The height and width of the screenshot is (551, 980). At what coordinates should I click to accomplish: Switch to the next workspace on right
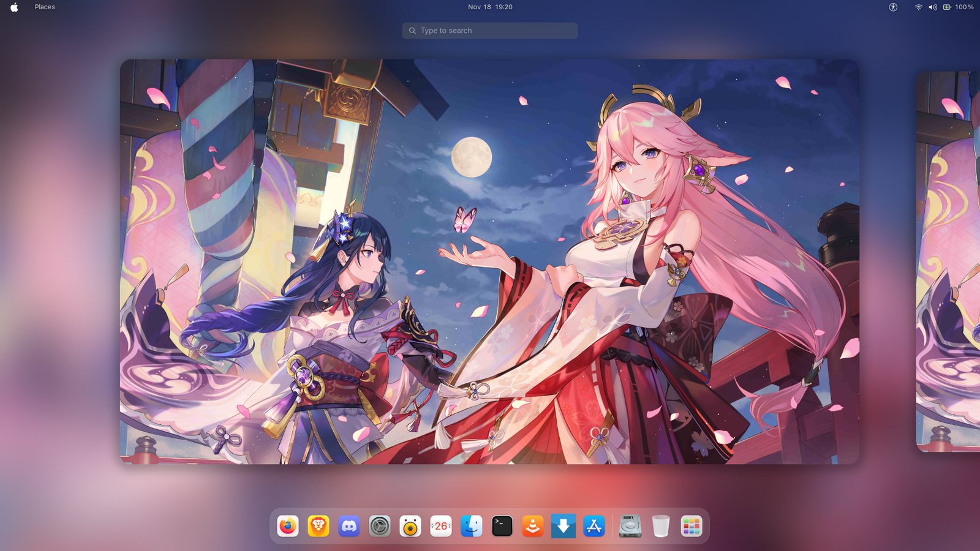(x=948, y=261)
